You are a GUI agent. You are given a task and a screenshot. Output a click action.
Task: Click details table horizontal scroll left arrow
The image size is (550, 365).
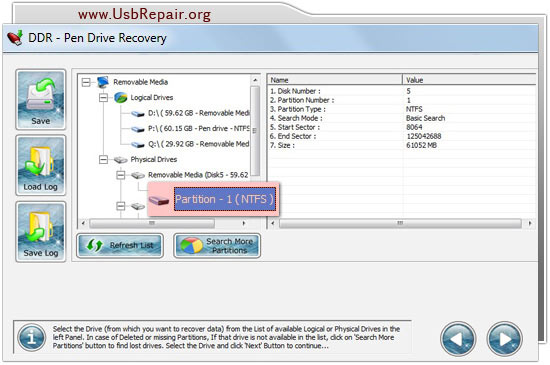(272, 223)
